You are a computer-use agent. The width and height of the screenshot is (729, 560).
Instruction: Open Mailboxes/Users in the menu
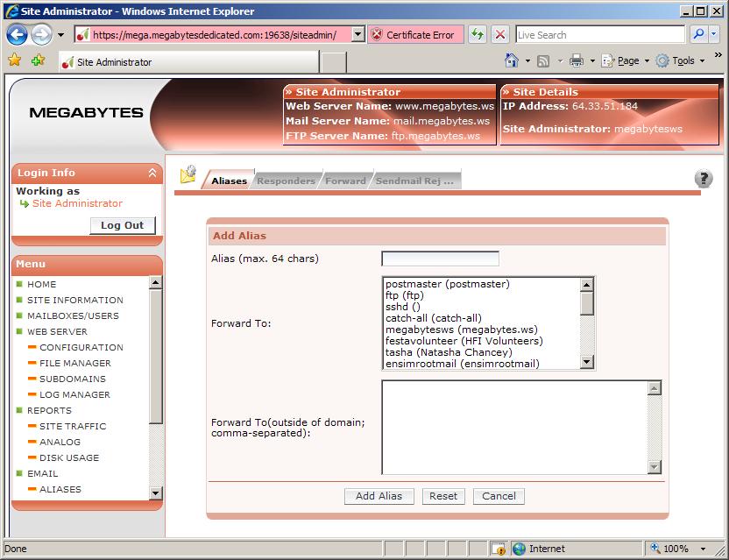[73, 315]
